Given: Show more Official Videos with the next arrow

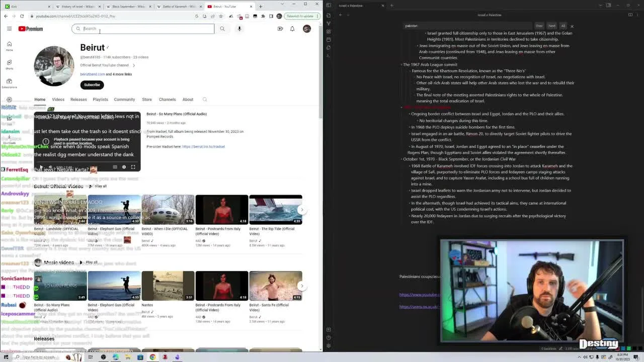Looking at the screenshot, I should tap(302, 210).
